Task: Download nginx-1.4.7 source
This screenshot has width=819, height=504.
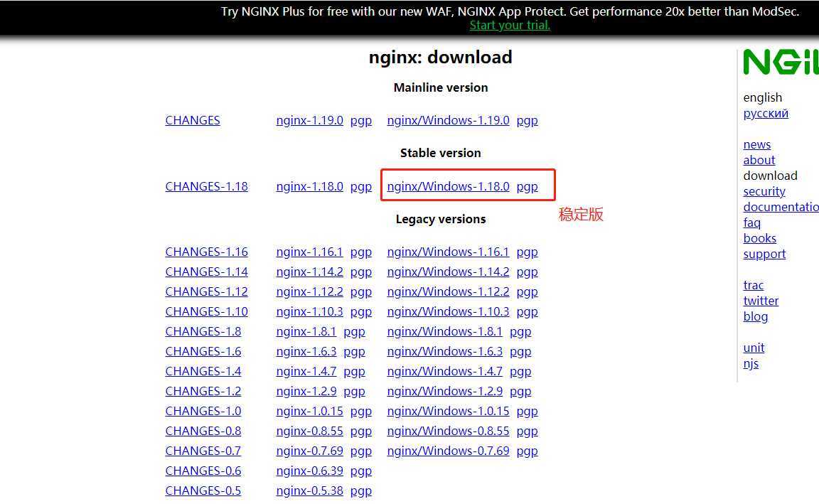Action: pyautogui.click(x=306, y=371)
